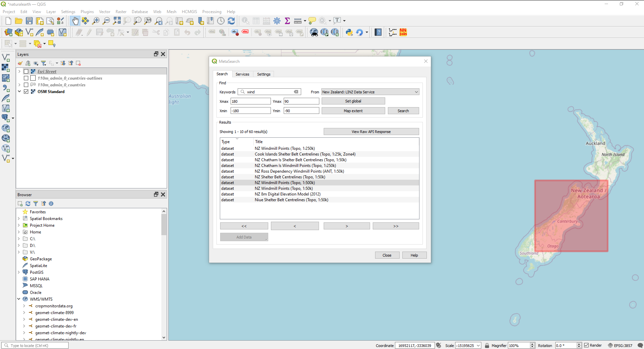Click View Raw API Response button
Image resolution: width=644 pixels, height=349 pixels.
coord(371,132)
